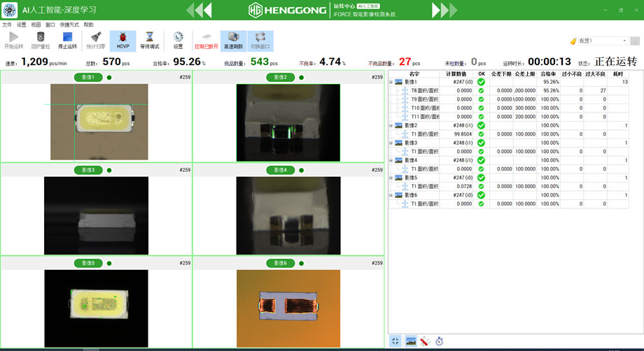Click the stopwatch icon below results table

(439, 341)
